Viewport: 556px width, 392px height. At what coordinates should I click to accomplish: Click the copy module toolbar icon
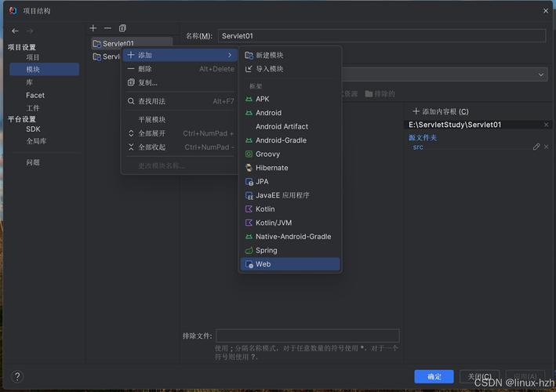(x=122, y=28)
